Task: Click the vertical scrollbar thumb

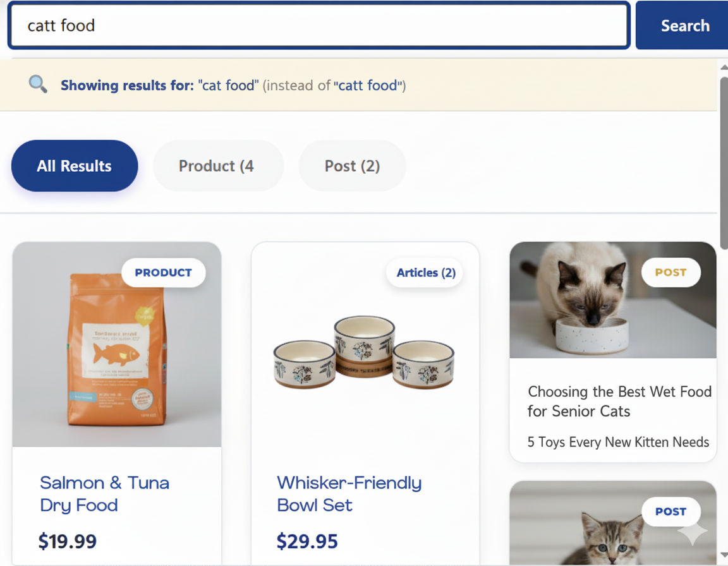Action: [x=724, y=163]
